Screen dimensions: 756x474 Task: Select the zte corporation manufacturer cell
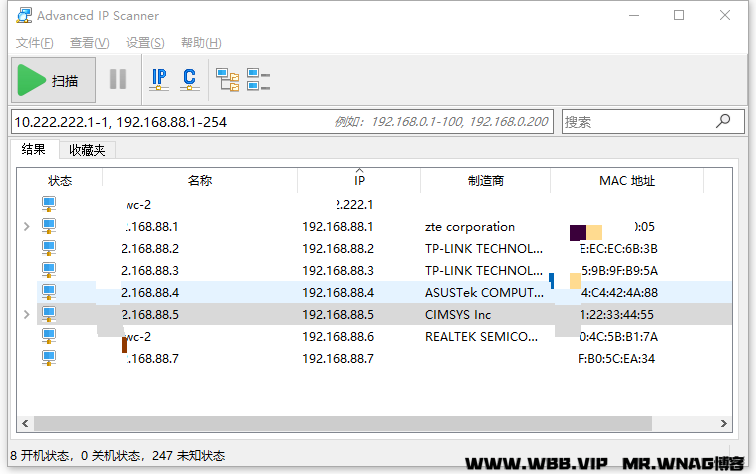tap(470, 227)
